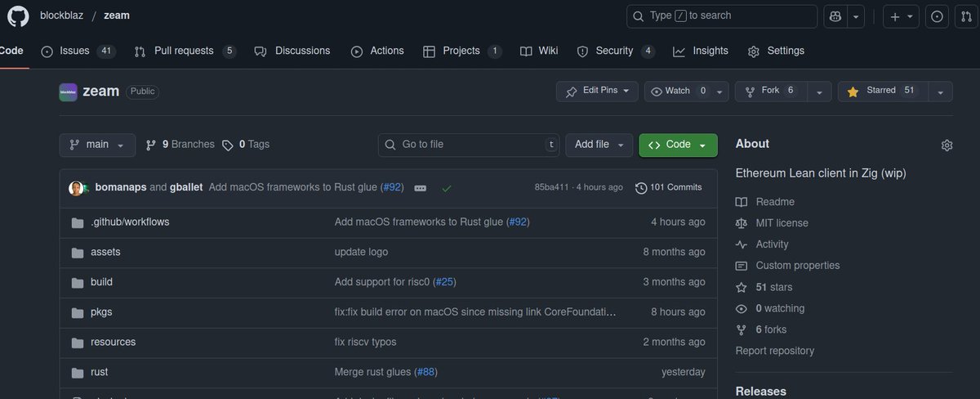Go to the blockblaz owner link
Viewport: 980px width, 399px height.
coord(61,16)
